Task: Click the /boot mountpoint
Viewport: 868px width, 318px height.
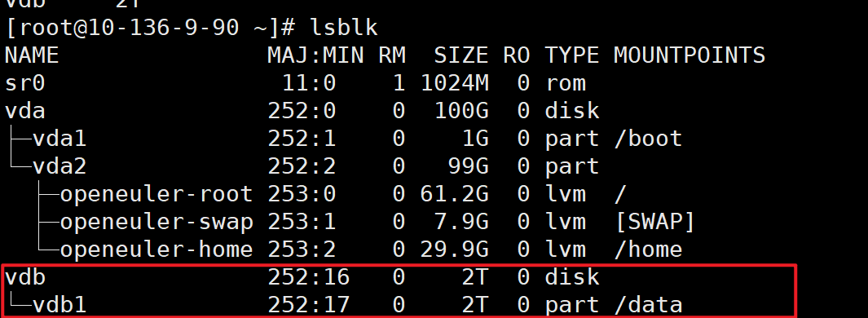Action: pyautogui.click(x=648, y=139)
